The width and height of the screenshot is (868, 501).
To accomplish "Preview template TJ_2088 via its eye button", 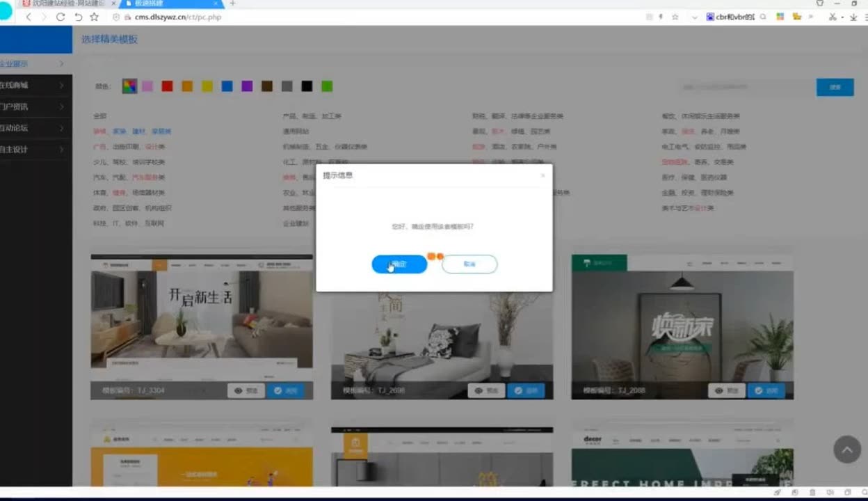I will [x=727, y=391].
